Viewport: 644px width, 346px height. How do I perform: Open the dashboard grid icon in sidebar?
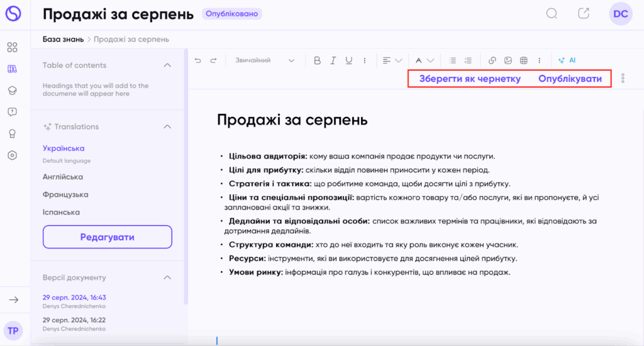click(13, 47)
